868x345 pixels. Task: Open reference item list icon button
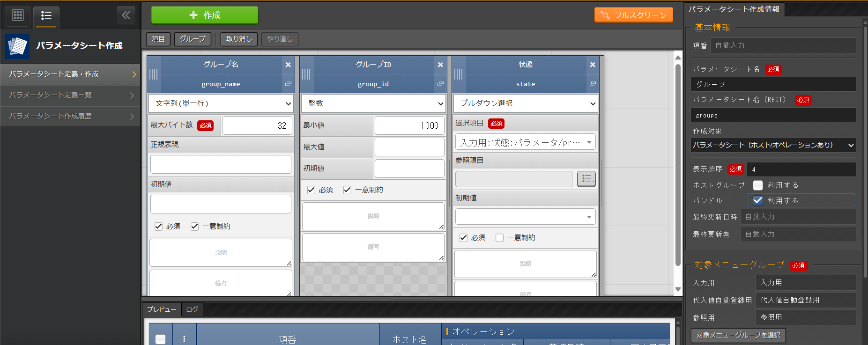[x=586, y=178]
